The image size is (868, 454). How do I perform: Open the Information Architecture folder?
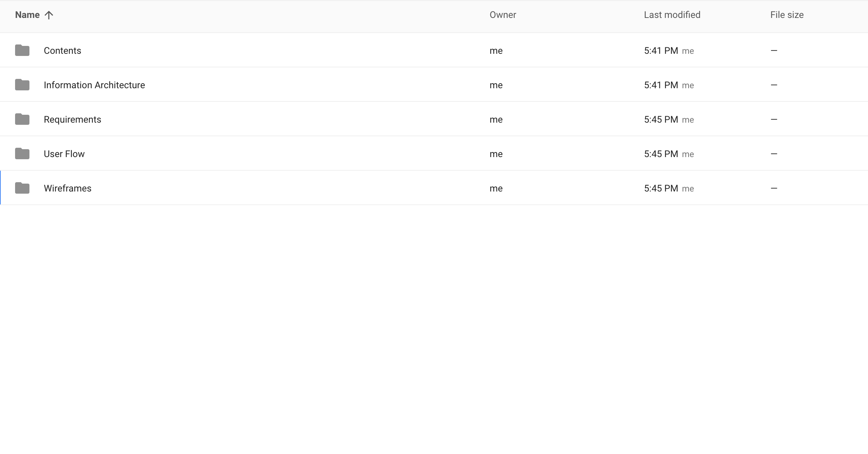click(94, 85)
